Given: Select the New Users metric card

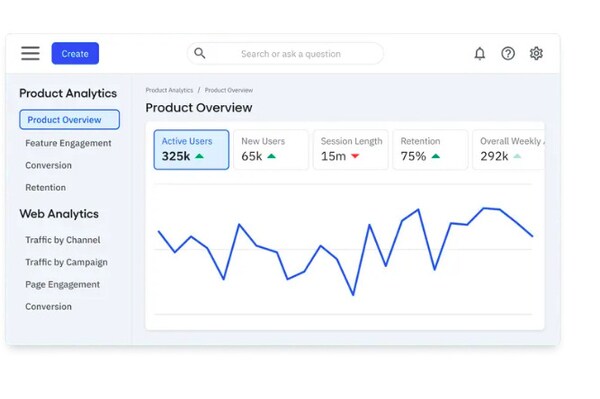Looking at the screenshot, I should 271,150.
